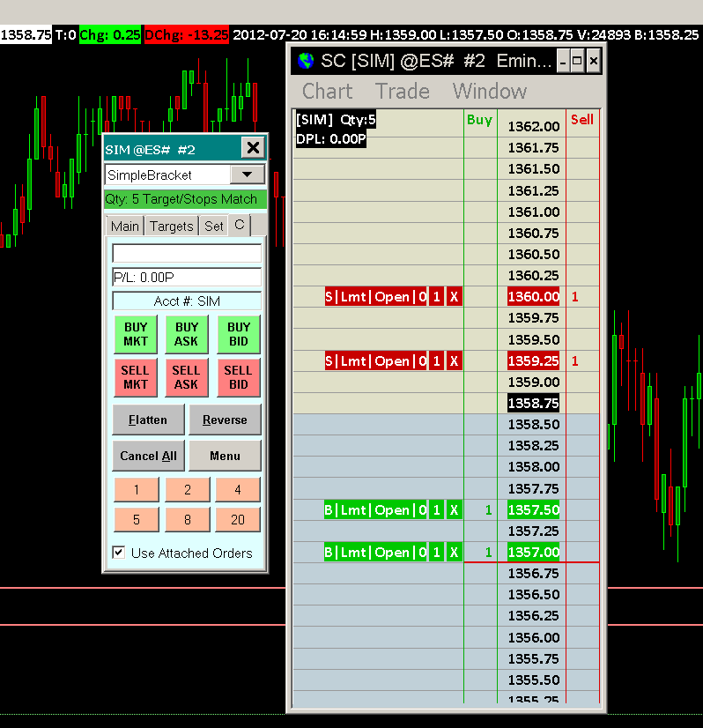
Task: Cancel the sell limit order at 1359.25
Action: pos(454,360)
